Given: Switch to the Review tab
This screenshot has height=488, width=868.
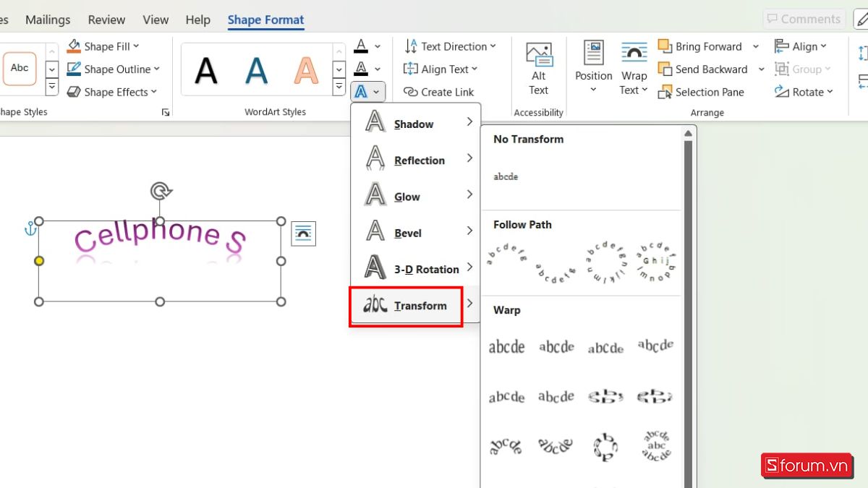Looking at the screenshot, I should 106,20.
